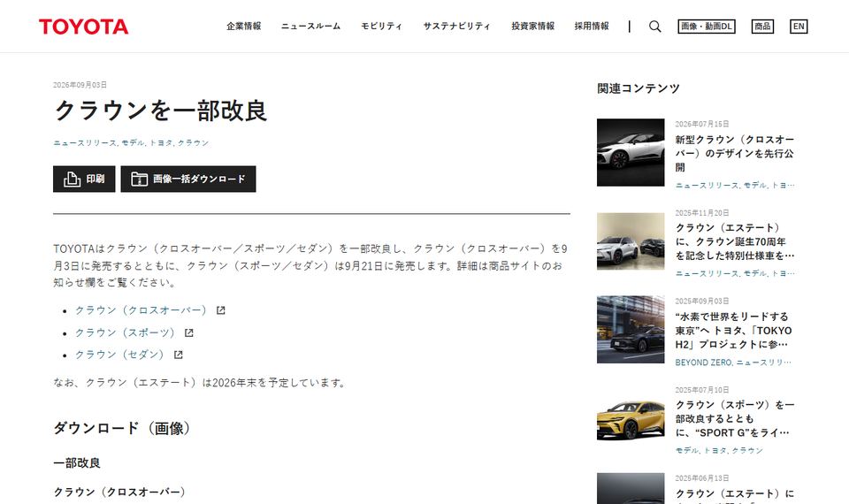This screenshot has height=504, width=849.
Task: Open the 2025年06月13日 クラウン（エステート） article
Action: (x=734, y=493)
